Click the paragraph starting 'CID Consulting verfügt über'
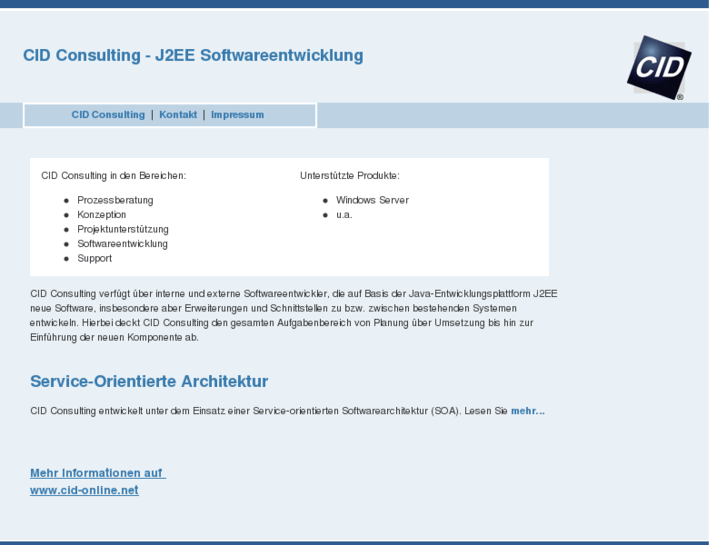This screenshot has width=727, height=545. click(293, 315)
